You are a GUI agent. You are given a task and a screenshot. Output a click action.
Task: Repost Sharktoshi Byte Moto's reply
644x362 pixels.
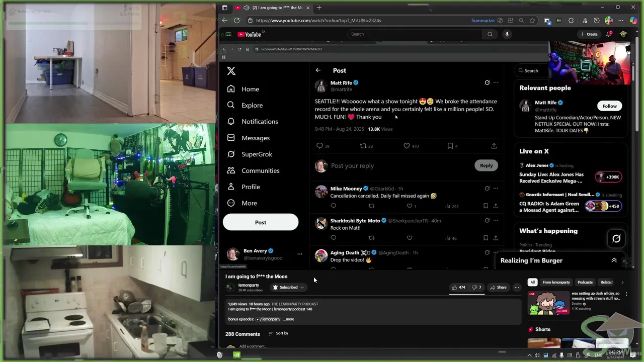click(x=371, y=238)
